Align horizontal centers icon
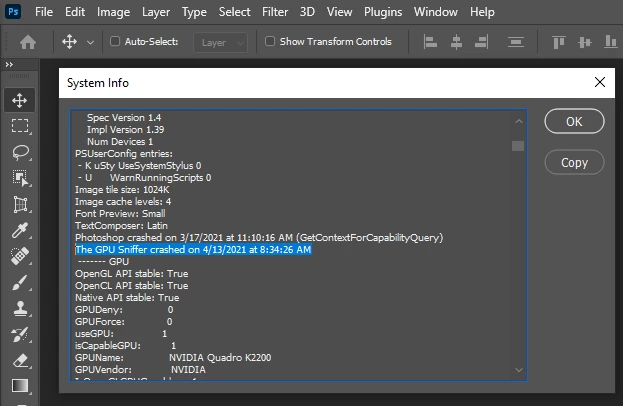The image size is (623, 406). pyautogui.click(x=456, y=42)
